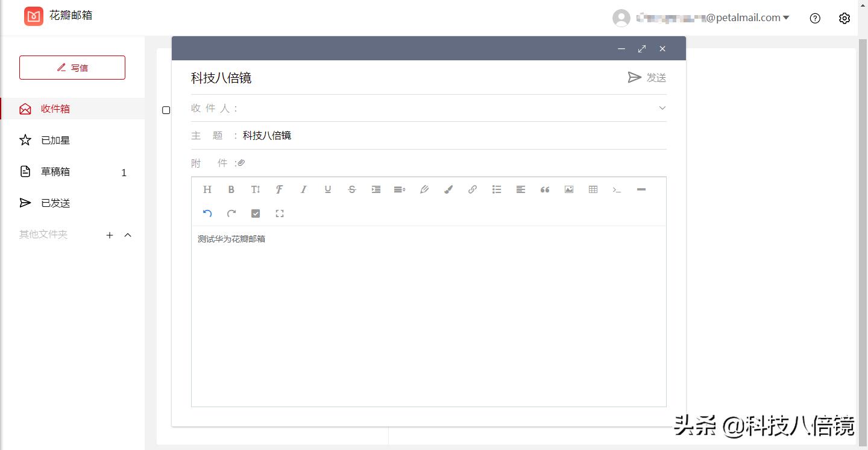The height and width of the screenshot is (450, 868).
Task: Click into the 主题 subject input field
Action: (x=452, y=136)
